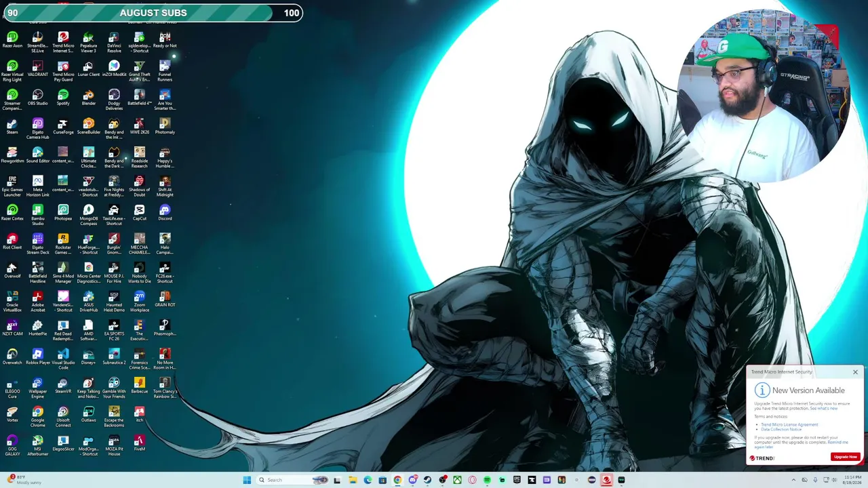868x488 pixels.
Task: Select the Lunar Client desktop icon
Action: pyautogui.click(x=88, y=69)
